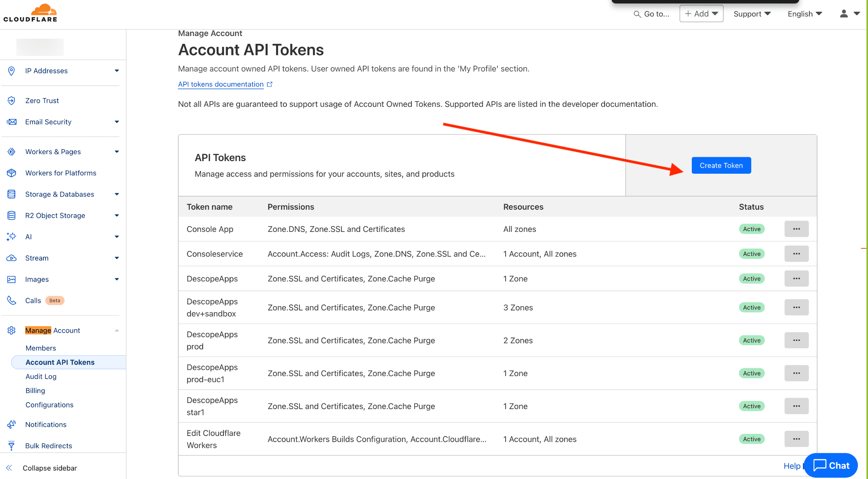Screen dimensions: 868x479
Task: Open the Calls Beta section icon
Action: [11, 300]
